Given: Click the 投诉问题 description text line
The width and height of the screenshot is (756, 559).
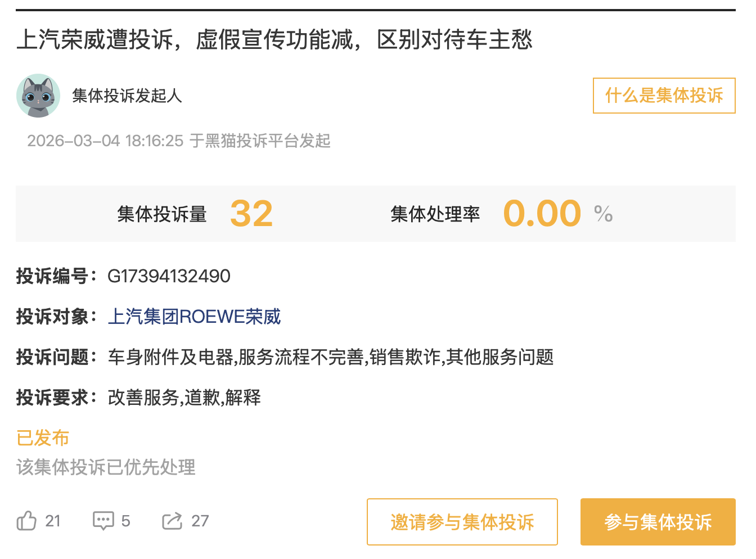Looking at the screenshot, I should [330, 357].
